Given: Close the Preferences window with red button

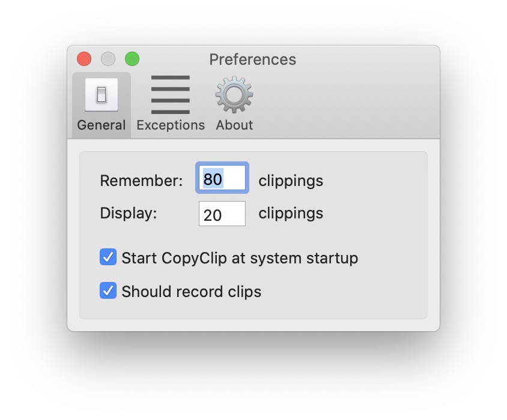Looking at the screenshot, I should (x=84, y=59).
